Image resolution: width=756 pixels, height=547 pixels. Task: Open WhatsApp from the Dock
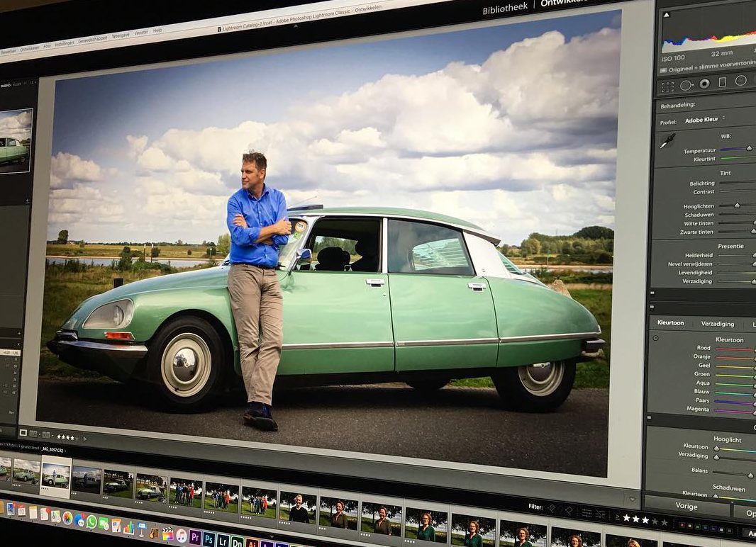(91, 521)
